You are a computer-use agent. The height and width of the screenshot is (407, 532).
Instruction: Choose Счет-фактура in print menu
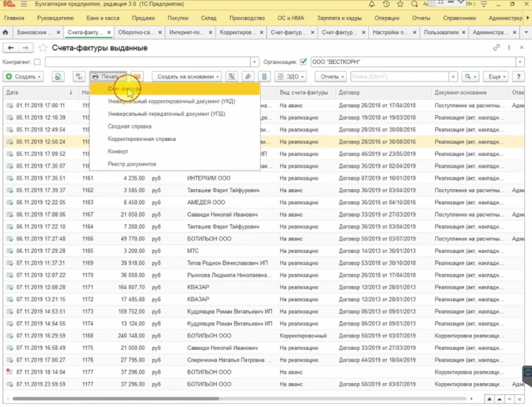coord(175,89)
